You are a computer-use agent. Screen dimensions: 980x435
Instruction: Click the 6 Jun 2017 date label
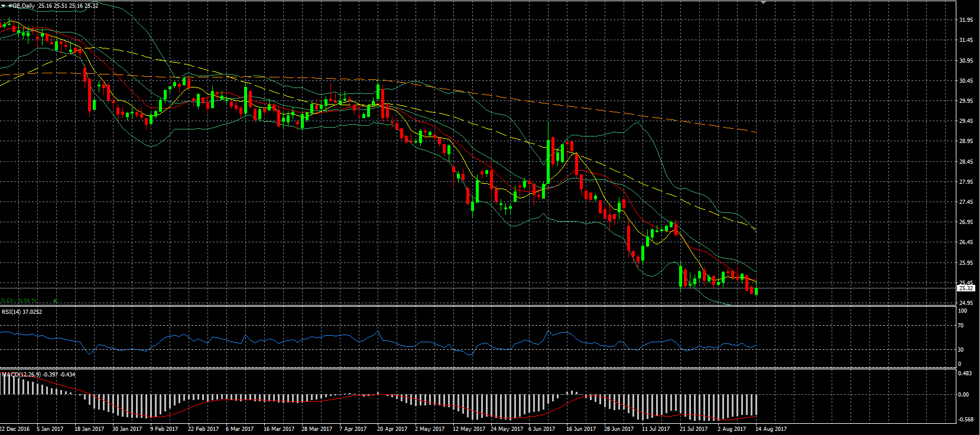(541, 429)
